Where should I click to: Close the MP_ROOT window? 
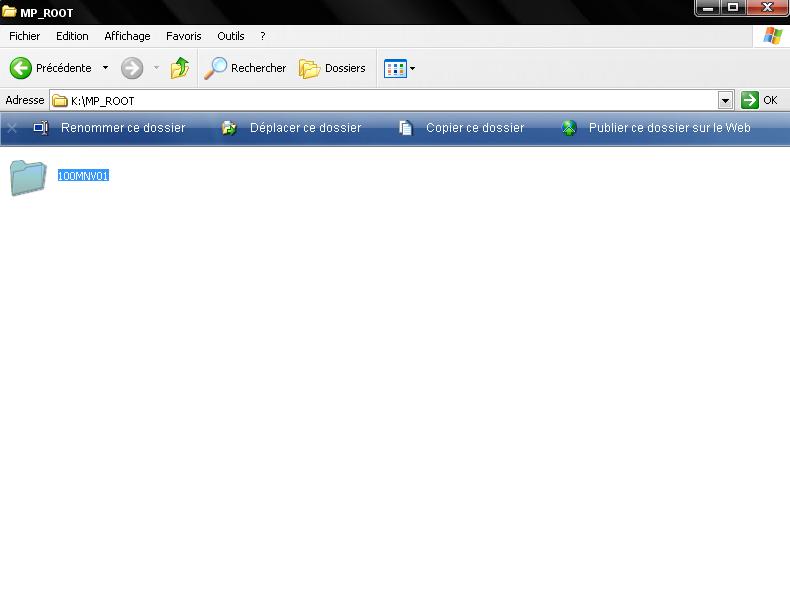(767, 8)
